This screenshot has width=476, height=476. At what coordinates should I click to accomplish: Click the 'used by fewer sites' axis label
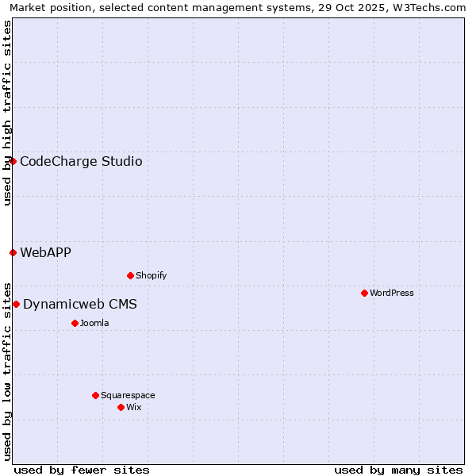point(82,470)
